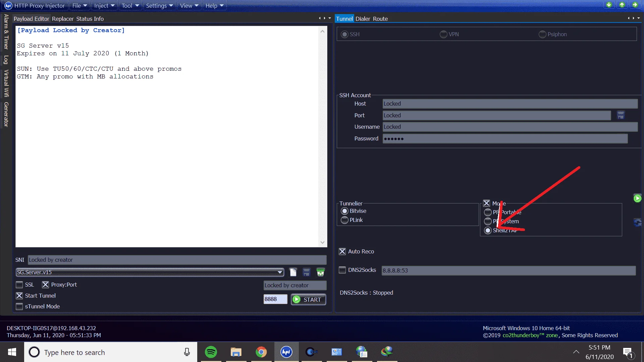Screen dimensions: 644x362
Task: Open the Help menu dropdown
Action: click(x=214, y=6)
